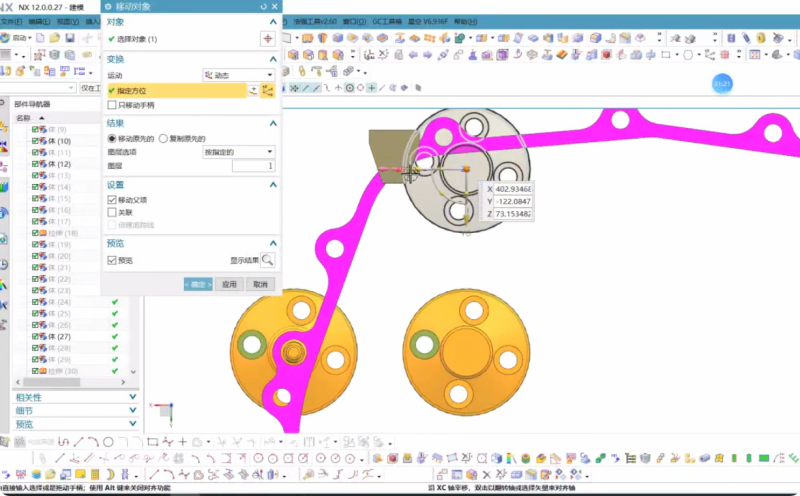Select the circle sketch tool in bottom toolbar

tap(107, 441)
